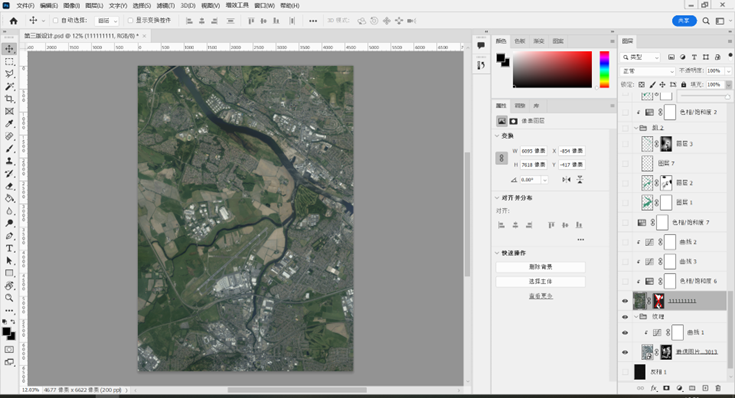The height and width of the screenshot is (398, 735).
Task: Click the toolbox foreground color swatch
Action: click(6, 332)
